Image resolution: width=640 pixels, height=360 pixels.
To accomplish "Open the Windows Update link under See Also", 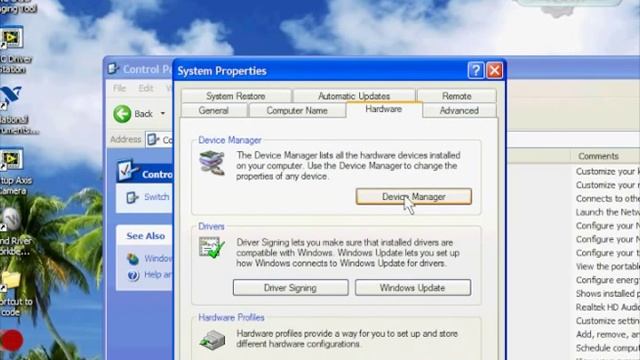I will tap(158, 258).
